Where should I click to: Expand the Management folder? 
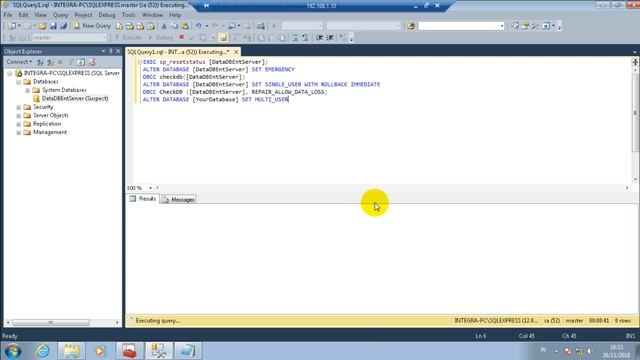click(x=18, y=133)
